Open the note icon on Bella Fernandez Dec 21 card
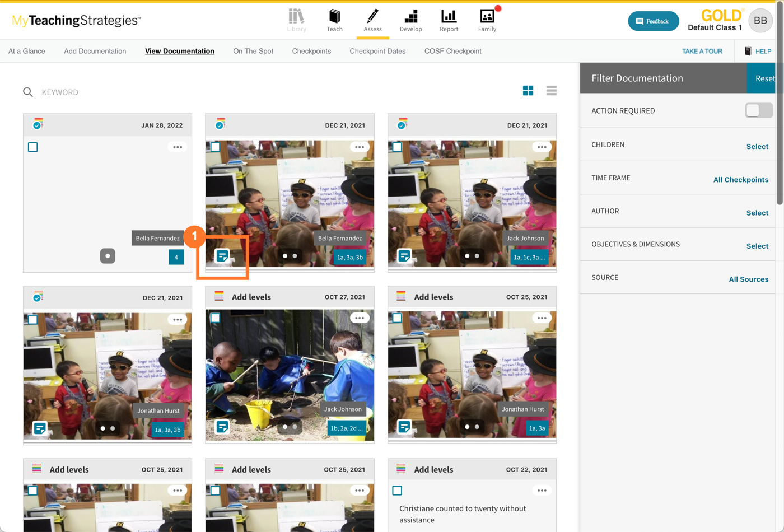This screenshot has width=784, height=532. coord(222,256)
